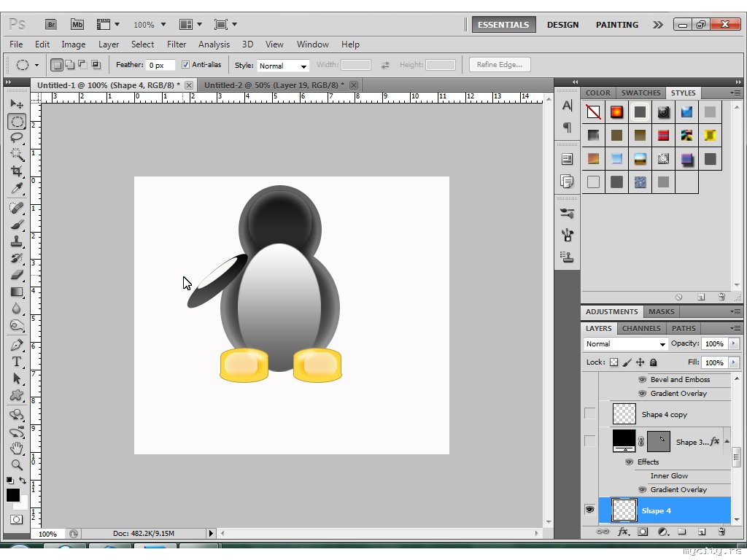This screenshot has height=560, width=747.
Task: Add a layer style with fx button
Action: 623,532
